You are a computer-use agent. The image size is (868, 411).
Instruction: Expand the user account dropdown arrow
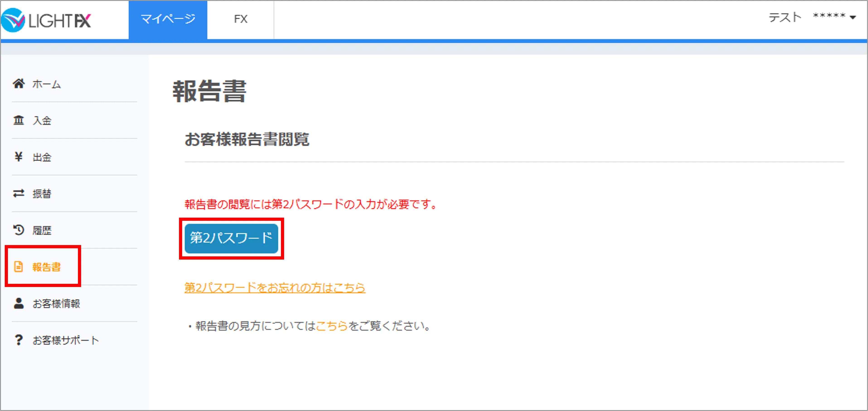tap(853, 17)
